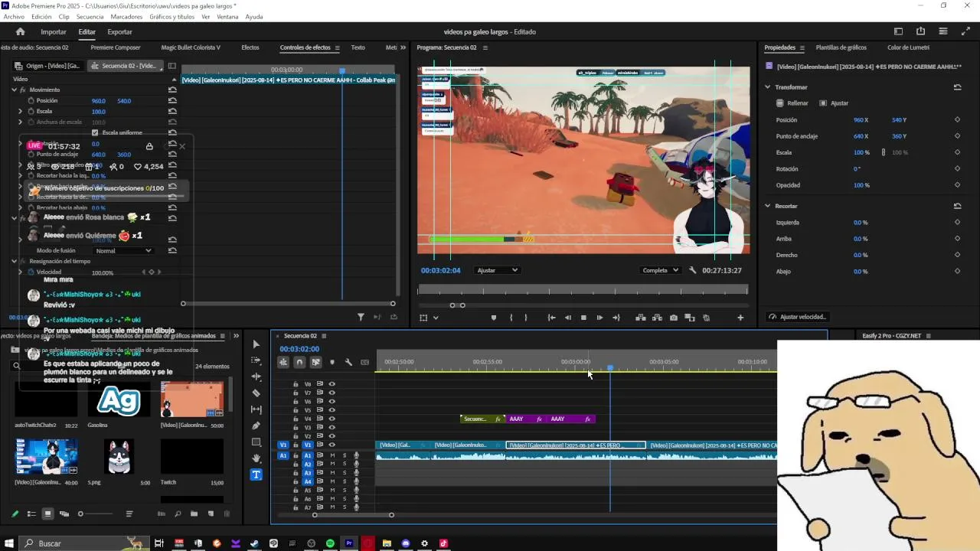
Task: Switch to Color de Lumetri tab
Action: (x=908, y=47)
